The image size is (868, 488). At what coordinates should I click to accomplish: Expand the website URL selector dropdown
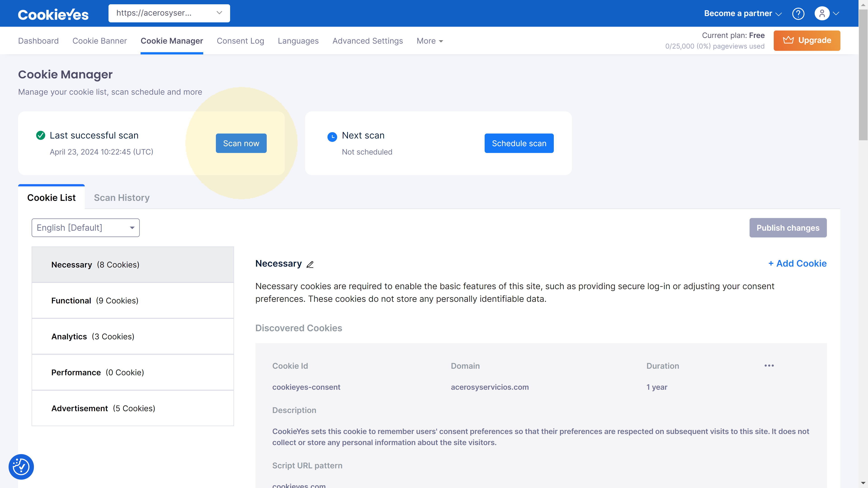point(169,13)
